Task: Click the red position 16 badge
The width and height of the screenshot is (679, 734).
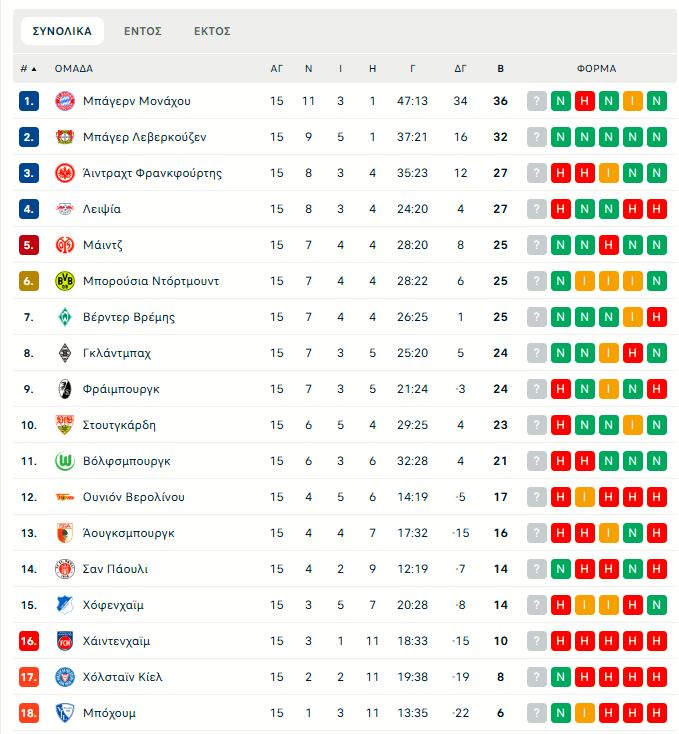Action: tap(29, 641)
